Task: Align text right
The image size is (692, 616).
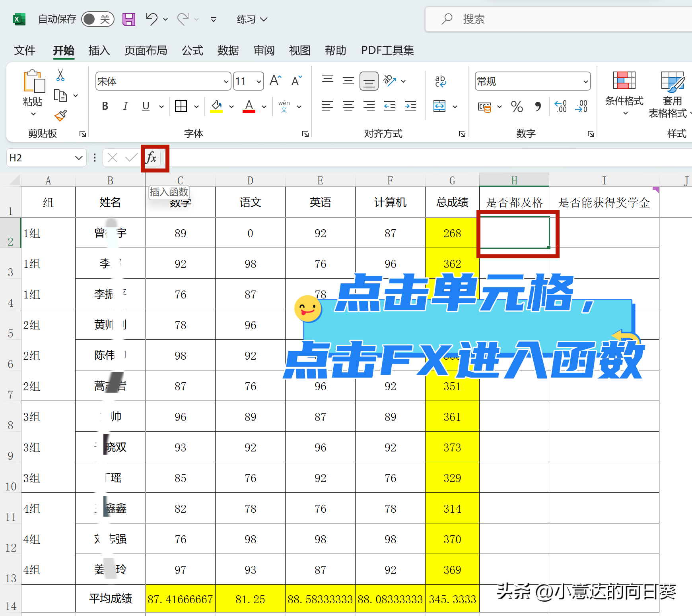Action: tap(369, 106)
